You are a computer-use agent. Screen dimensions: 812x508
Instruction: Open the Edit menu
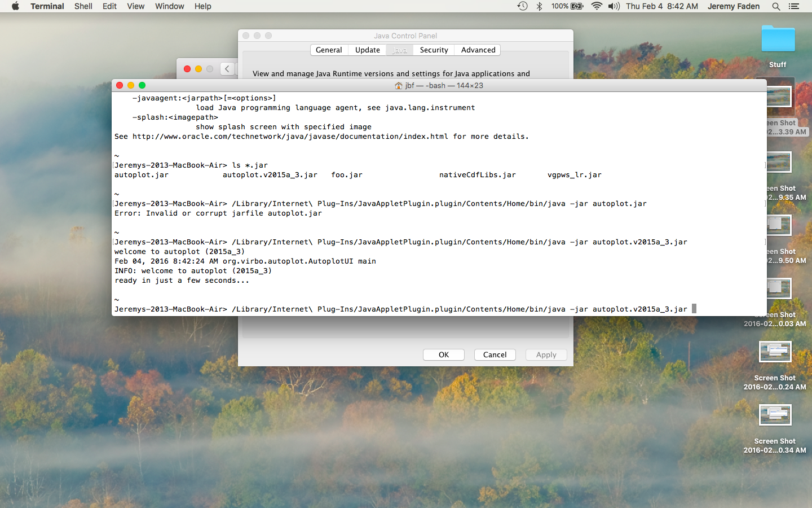[x=109, y=6]
